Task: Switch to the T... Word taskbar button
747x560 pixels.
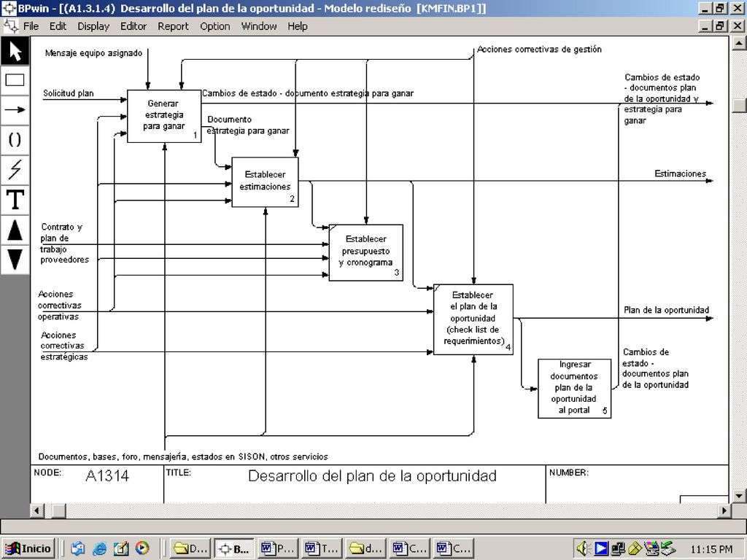Action: point(322,548)
